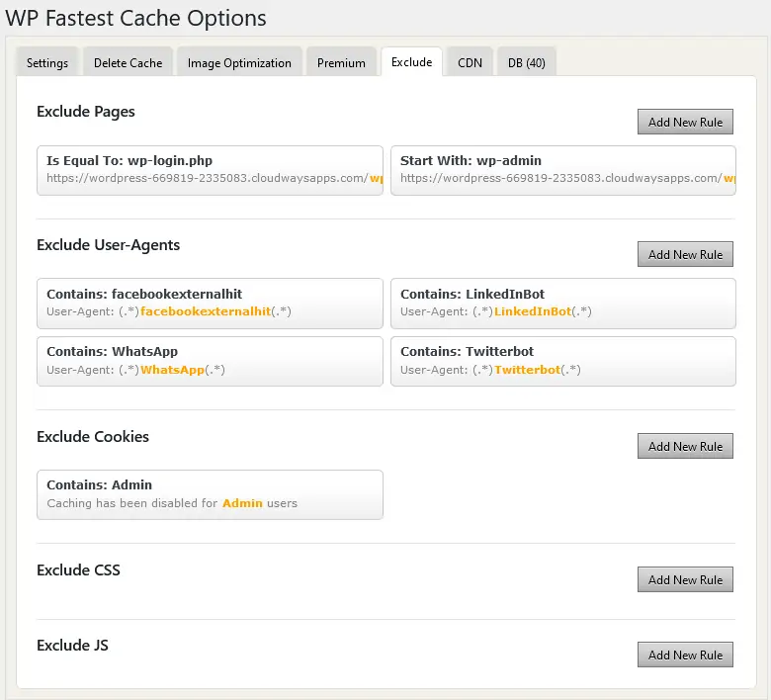771x700 pixels.
Task: Open the wp-login.php exclude page rule
Action: tap(210, 170)
